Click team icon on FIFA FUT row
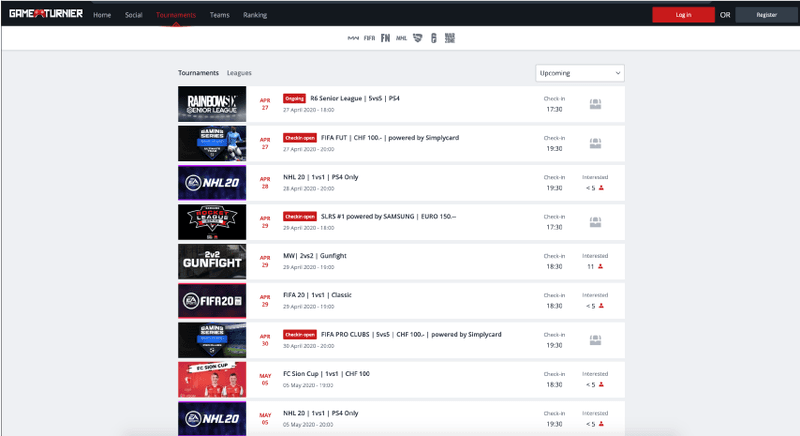Image resolution: width=800 pixels, height=436 pixels. coord(595,143)
